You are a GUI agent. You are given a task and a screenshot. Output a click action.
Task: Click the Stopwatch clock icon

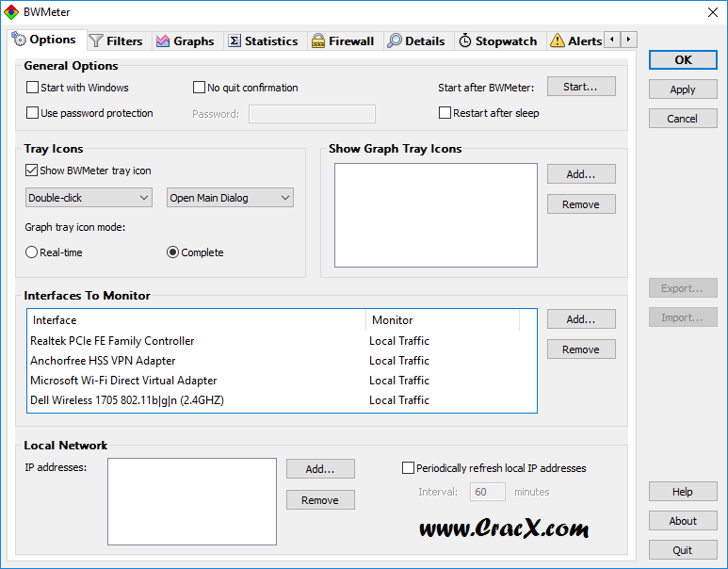pyautogui.click(x=465, y=41)
